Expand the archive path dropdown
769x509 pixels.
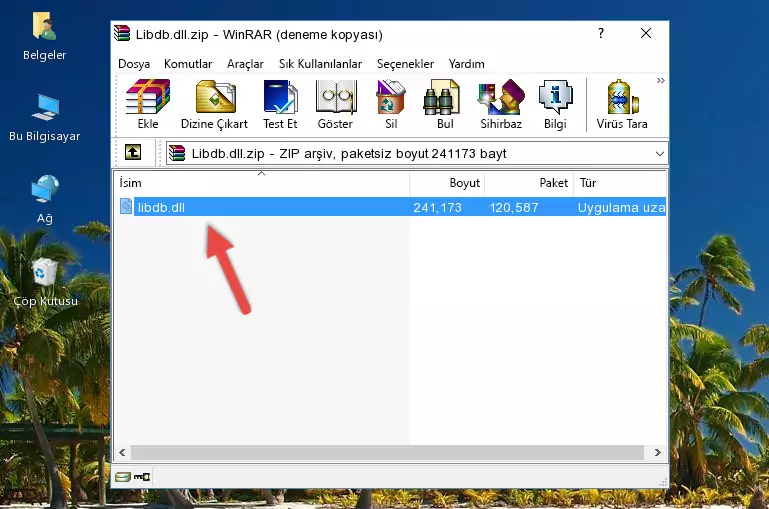click(660, 153)
